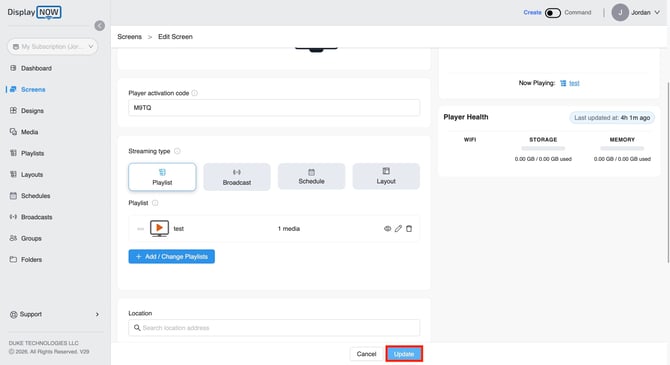The width and height of the screenshot is (670, 365).
Task: Click the MEMORY usage bar
Action: (x=622, y=148)
